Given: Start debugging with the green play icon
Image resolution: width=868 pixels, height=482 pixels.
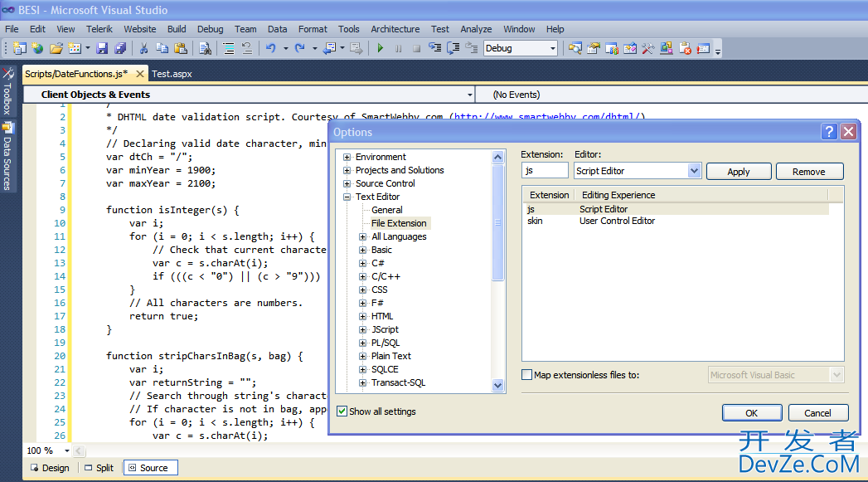Looking at the screenshot, I should pos(381,49).
